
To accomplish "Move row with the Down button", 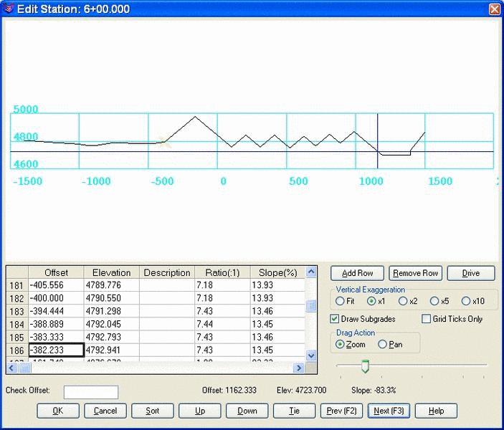I will click(x=247, y=411).
